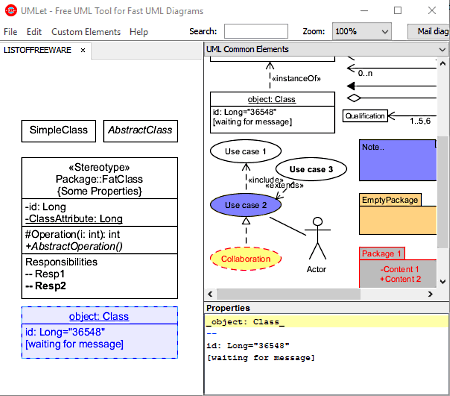
Task: Select the AbstractClass element on canvas
Action: (x=140, y=131)
